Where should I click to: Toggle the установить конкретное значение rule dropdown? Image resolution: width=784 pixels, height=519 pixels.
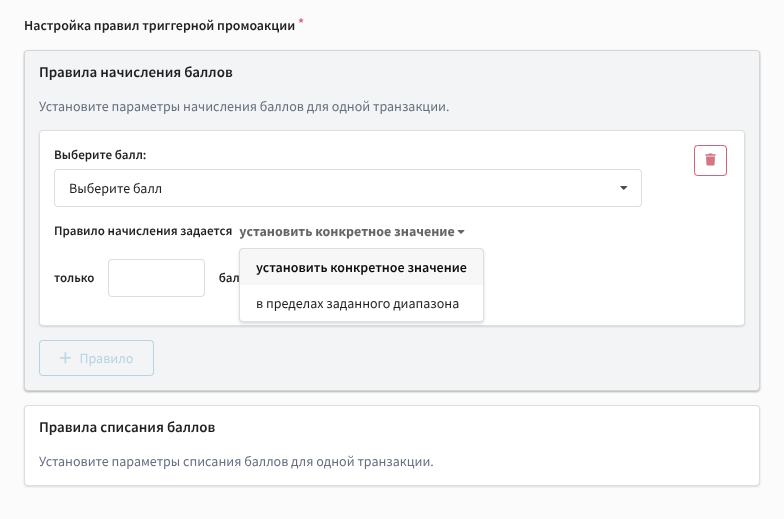click(x=347, y=231)
